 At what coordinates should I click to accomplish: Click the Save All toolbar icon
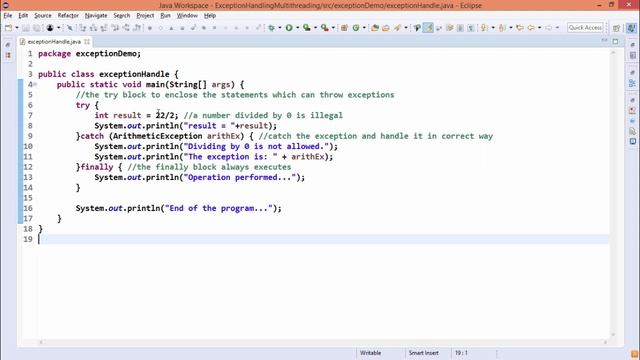(x=36, y=28)
